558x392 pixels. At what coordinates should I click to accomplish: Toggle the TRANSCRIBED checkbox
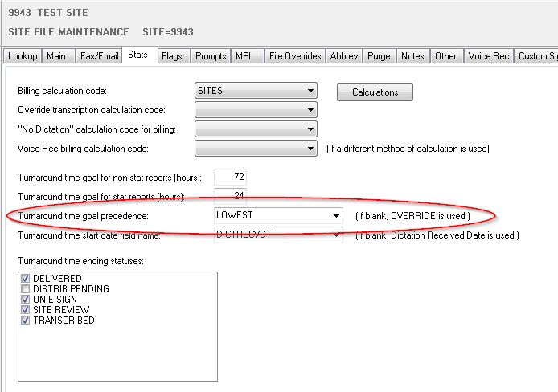tap(26, 321)
